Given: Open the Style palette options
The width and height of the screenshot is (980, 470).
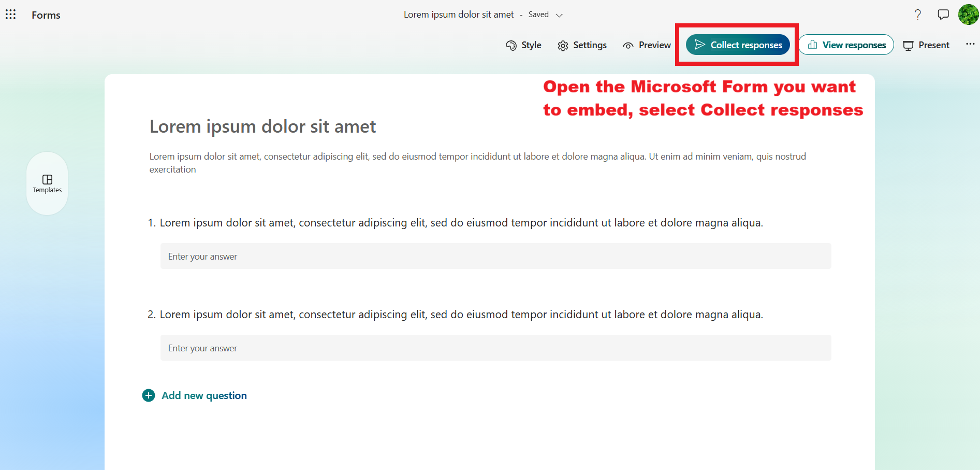Looking at the screenshot, I should pyautogui.click(x=523, y=45).
